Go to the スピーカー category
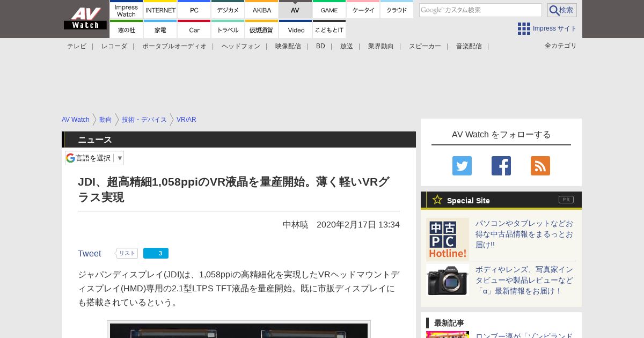This screenshot has width=644, height=338. pyautogui.click(x=425, y=46)
